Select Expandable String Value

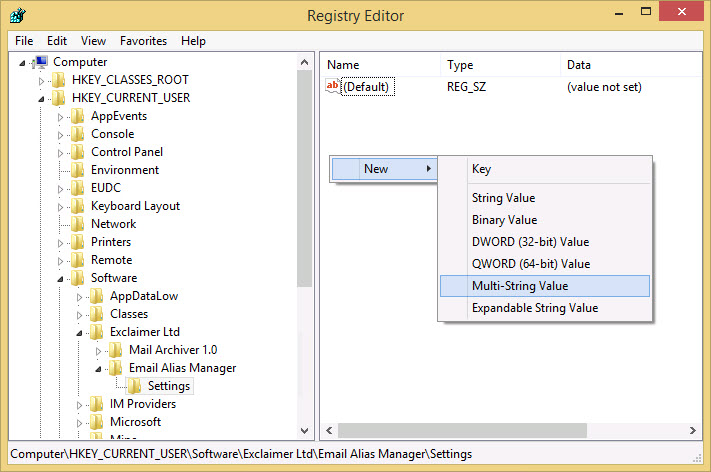(x=545, y=308)
